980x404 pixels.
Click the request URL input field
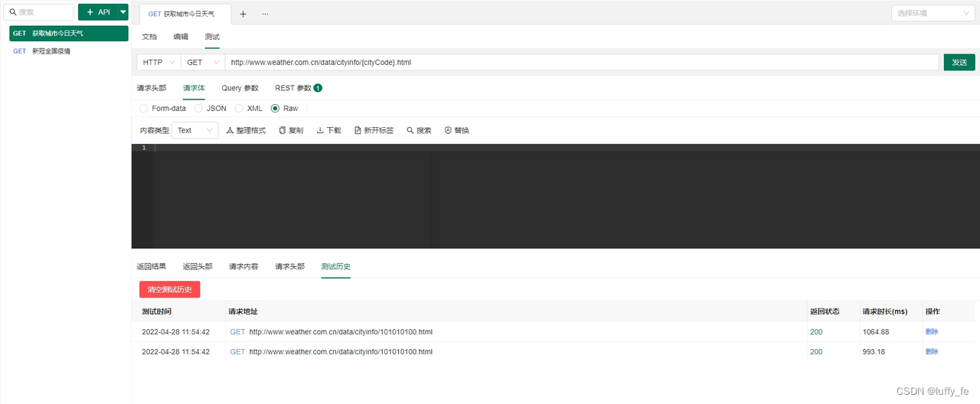point(582,63)
